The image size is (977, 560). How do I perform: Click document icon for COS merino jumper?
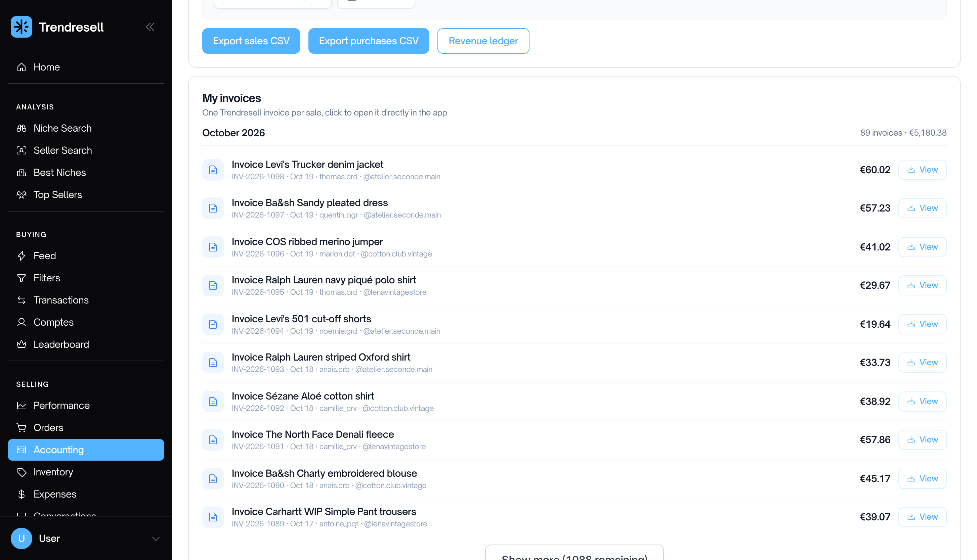coord(213,247)
